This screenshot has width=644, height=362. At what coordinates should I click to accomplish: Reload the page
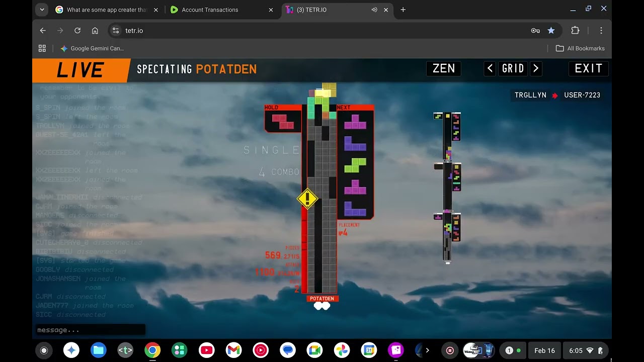click(x=77, y=31)
